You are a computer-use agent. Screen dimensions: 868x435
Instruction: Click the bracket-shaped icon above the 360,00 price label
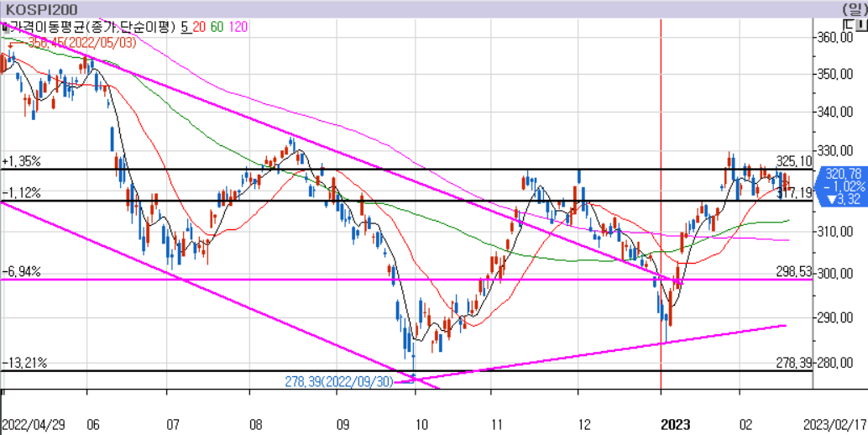848,24
